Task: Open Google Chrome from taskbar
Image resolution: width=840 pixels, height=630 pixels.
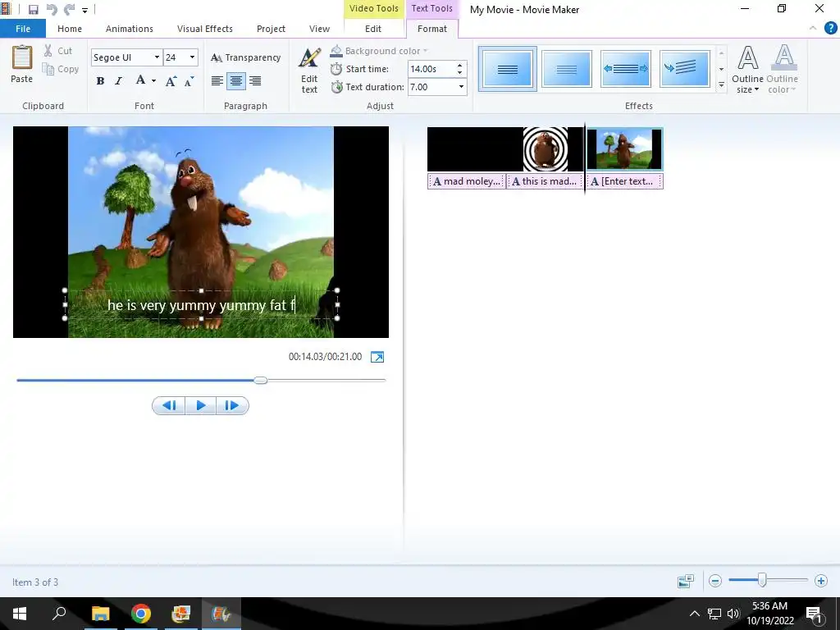Action: (141, 614)
